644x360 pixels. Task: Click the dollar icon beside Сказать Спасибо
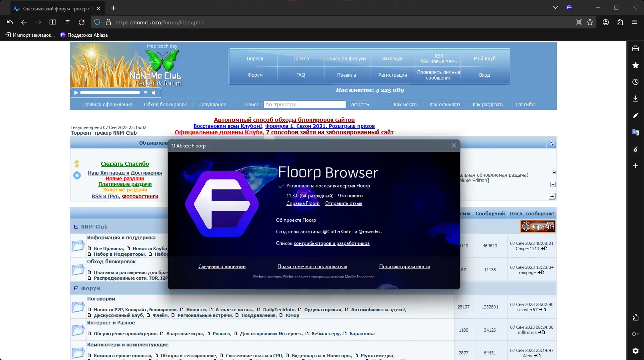[x=77, y=164]
